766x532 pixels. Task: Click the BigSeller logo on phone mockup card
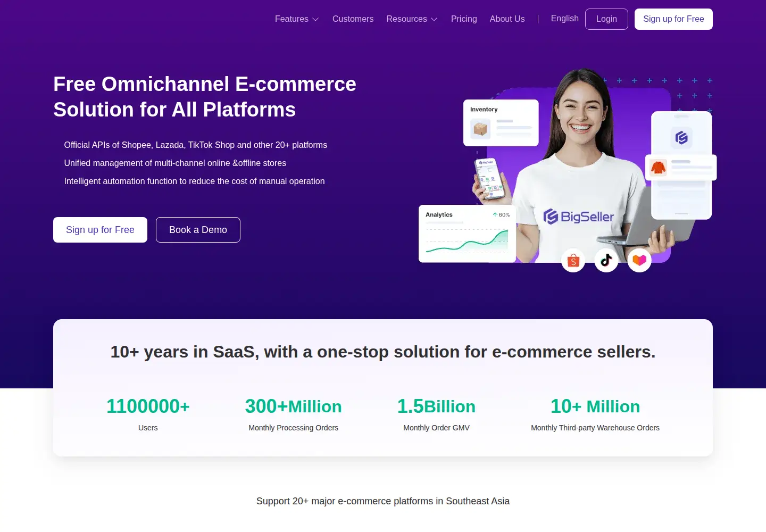(681, 138)
